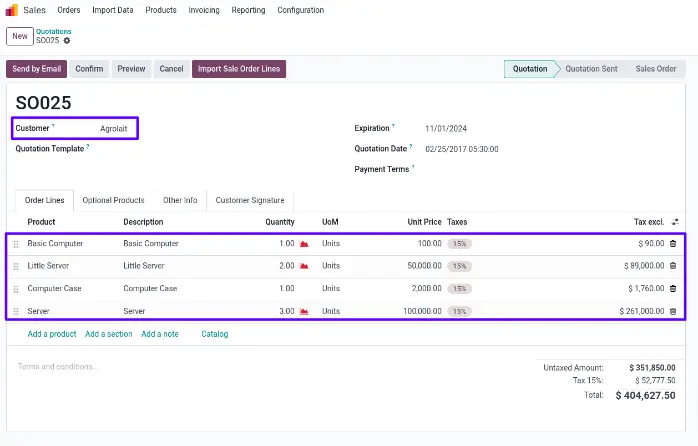Remove the Computer Case line with trash icon
Viewport: 698px width, 446px height.
(672, 288)
